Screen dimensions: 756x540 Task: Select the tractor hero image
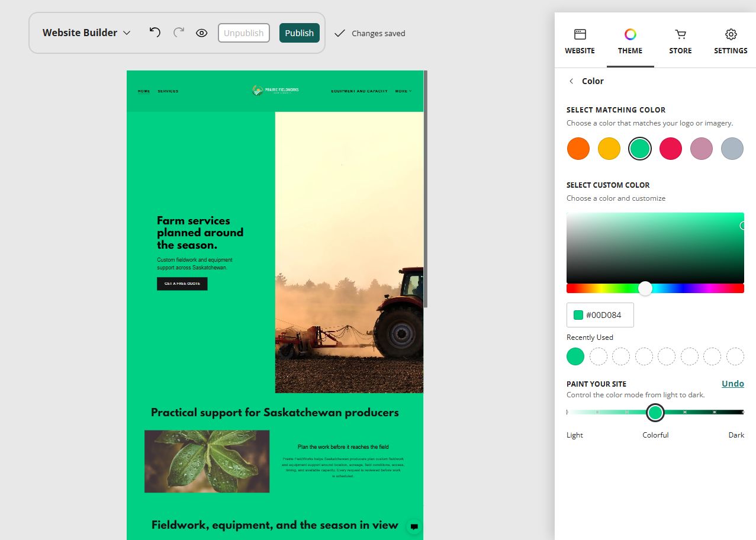[349, 252]
